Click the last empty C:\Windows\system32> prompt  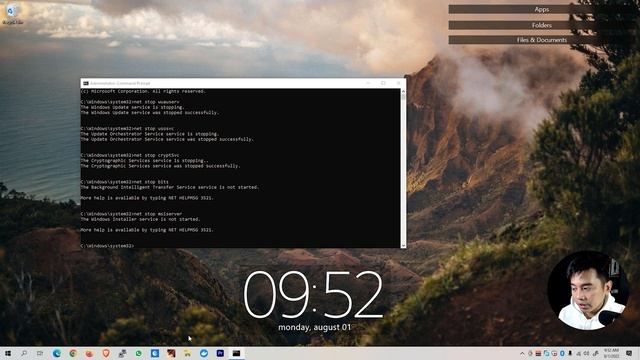coord(107,246)
